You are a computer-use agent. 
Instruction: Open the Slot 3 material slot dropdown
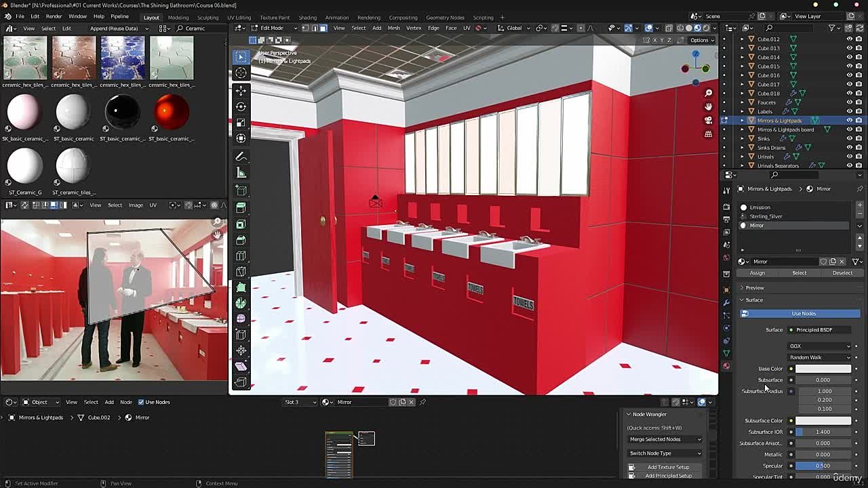(300, 402)
